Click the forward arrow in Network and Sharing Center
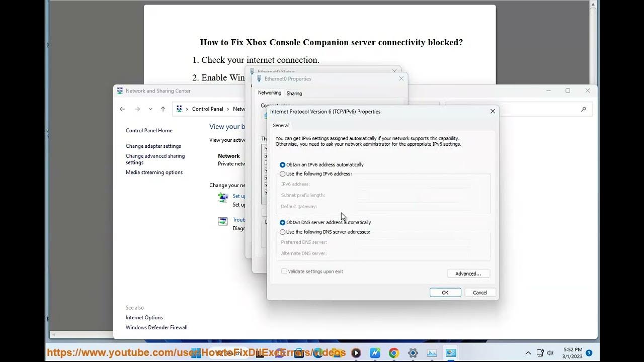 coord(137,109)
